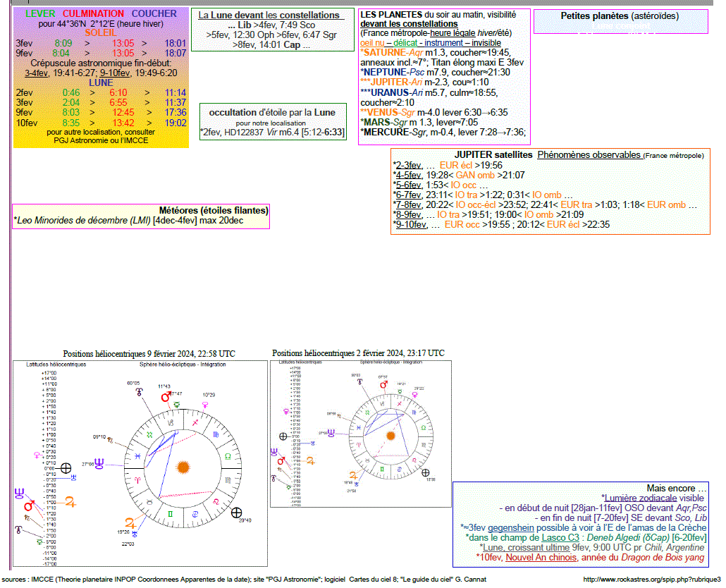
Task: Click 'occultation d'étoile par la Lune' heading
Action: 272,113
